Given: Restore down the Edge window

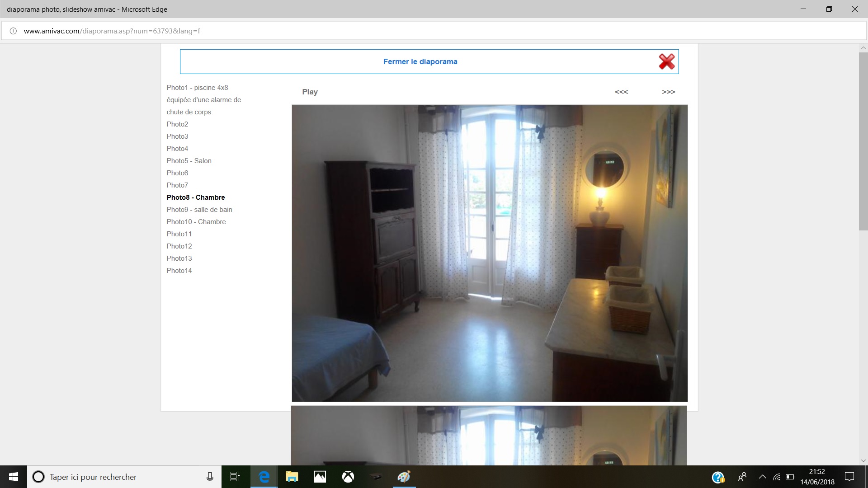Looking at the screenshot, I should coord(829,9).
